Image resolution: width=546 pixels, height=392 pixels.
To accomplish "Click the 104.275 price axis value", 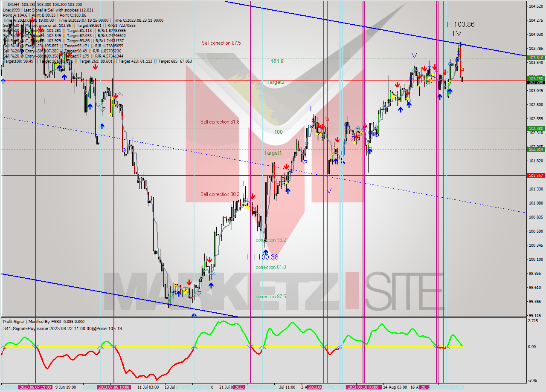I will [535, 20].
